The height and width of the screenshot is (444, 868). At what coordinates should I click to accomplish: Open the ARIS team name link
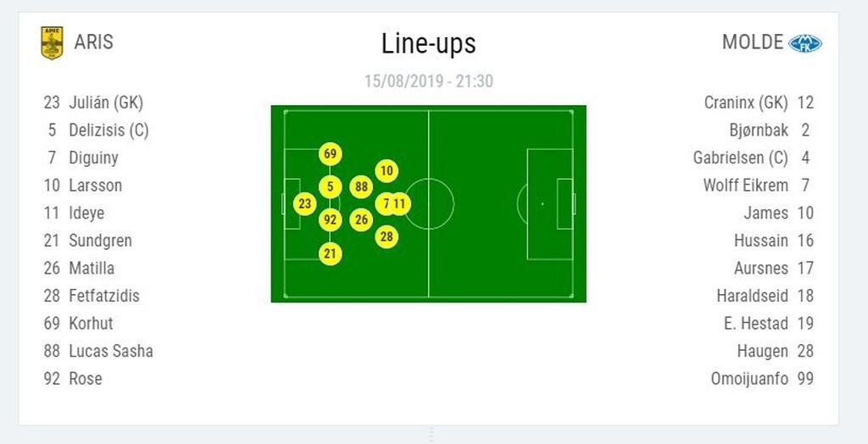click(93, 42)
